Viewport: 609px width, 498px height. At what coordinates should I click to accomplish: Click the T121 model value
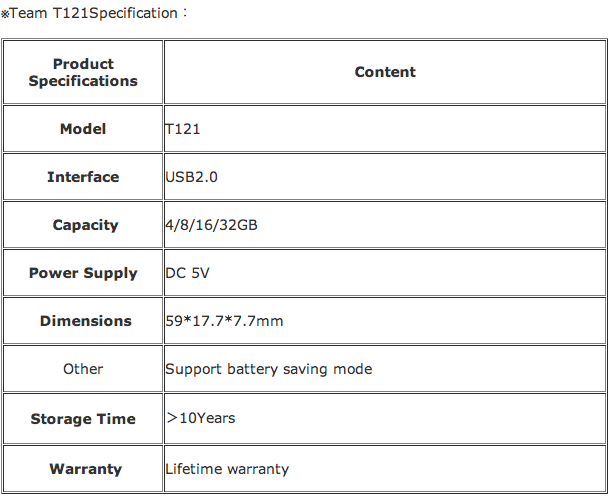pos(183,129)
